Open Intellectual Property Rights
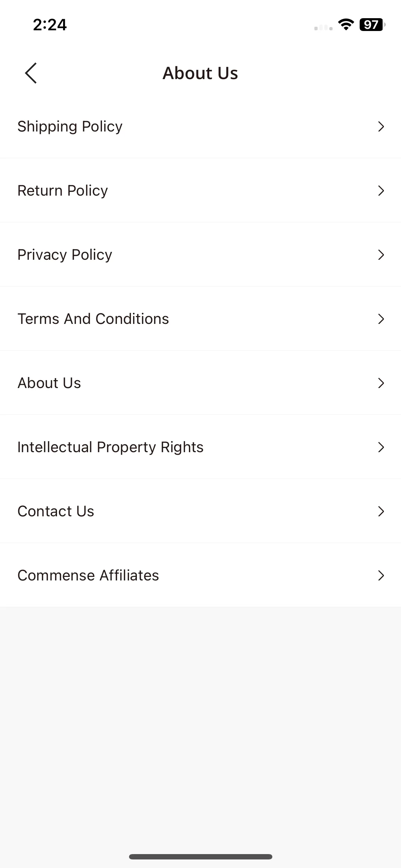401x868 pixels. pyautogui.click(x=200, y=447)
